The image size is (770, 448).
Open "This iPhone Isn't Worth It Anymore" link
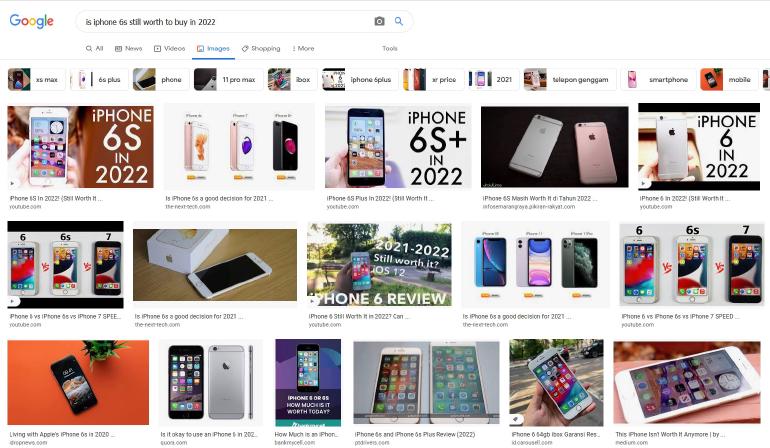(x=671, y=434)
